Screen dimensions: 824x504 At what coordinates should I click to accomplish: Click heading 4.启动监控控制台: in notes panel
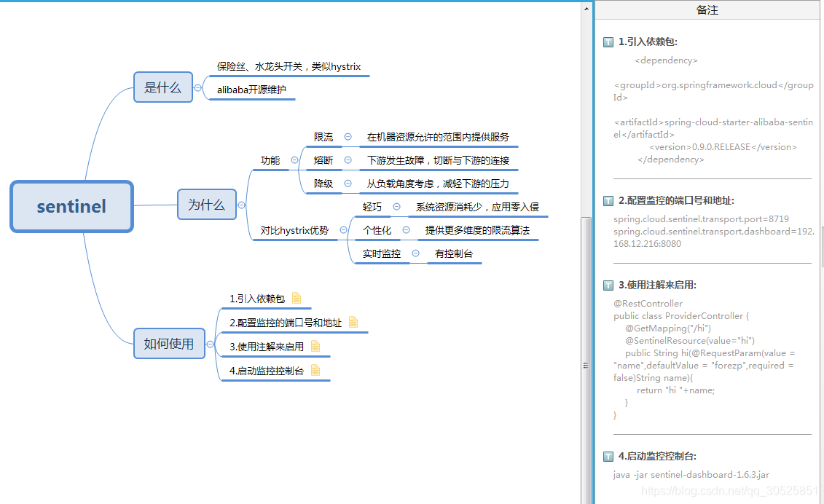pyautogui.click(x=657, y=457)
